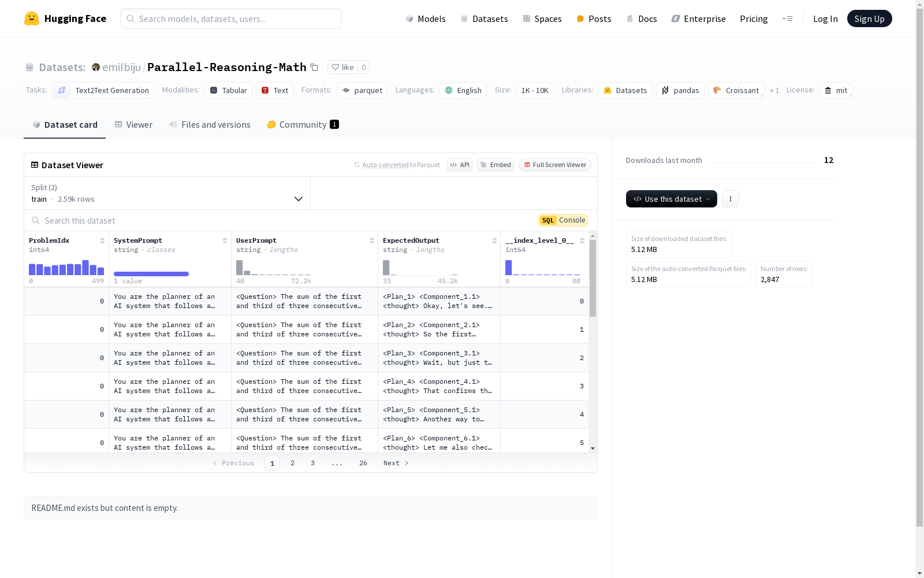924x578 pixels.
Task: Click the Hugging Face logo icon
Action: coord(32,18)
